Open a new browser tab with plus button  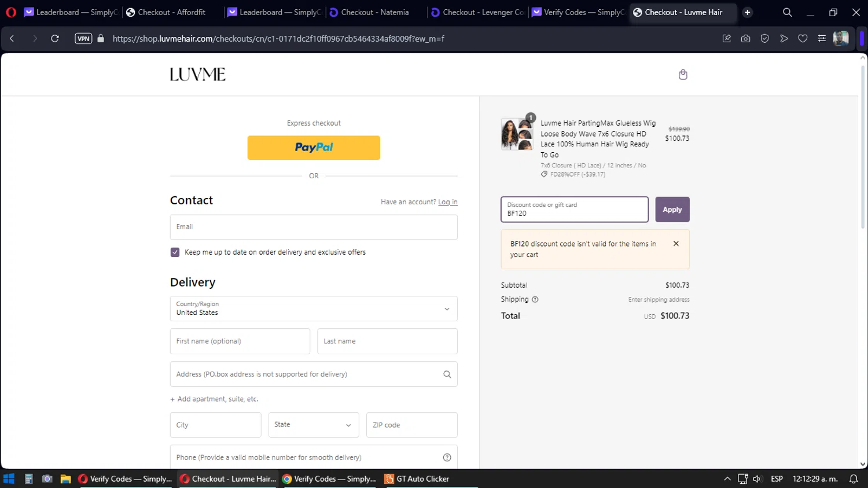[748, 12]
